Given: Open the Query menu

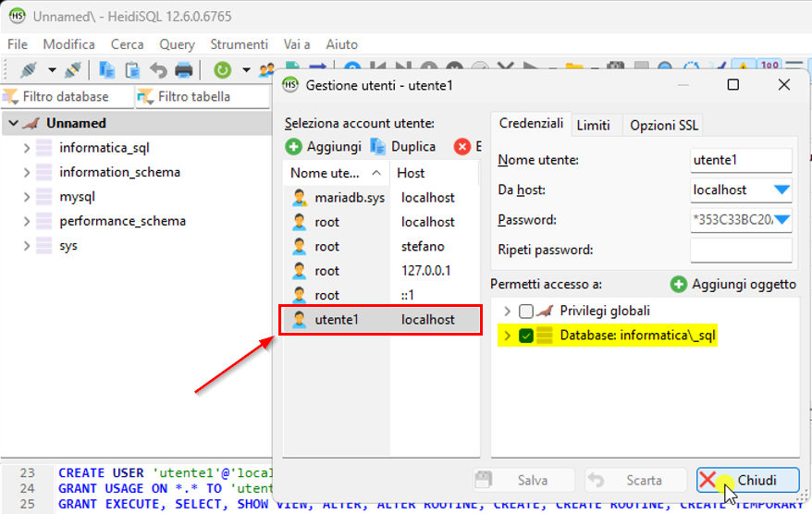Looking at the screenshot, I should [x=178, y=44].
